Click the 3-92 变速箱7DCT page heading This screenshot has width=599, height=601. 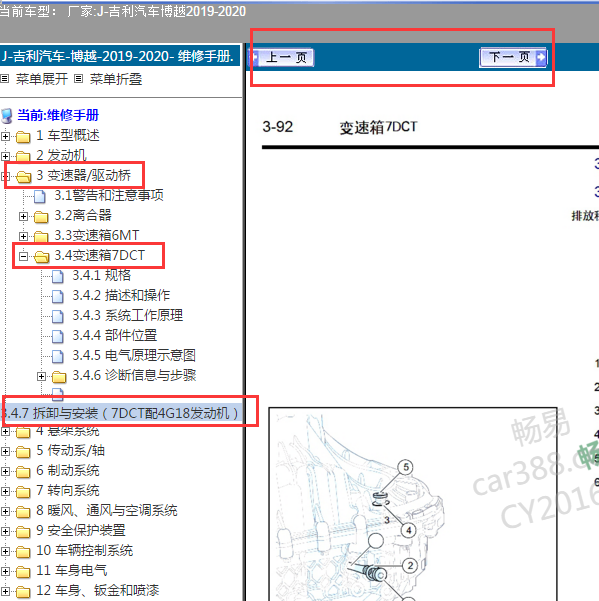pos(340,127)
